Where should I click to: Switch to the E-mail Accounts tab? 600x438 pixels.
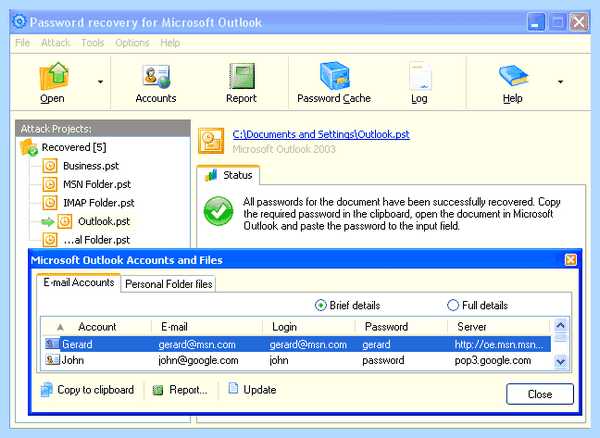[x=79, y=282]
